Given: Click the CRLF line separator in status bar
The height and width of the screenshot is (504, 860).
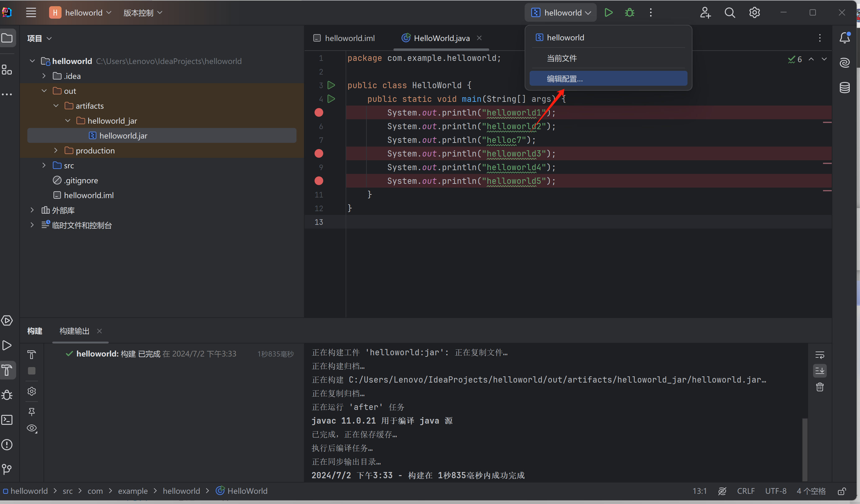Looking at the screenshot, I should [x=745, y=491].
